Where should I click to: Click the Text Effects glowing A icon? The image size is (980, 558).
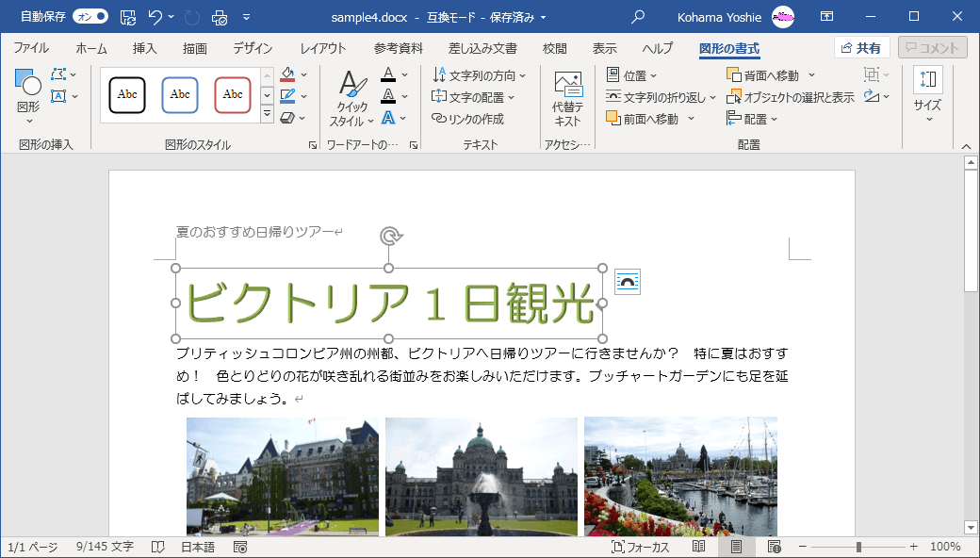(388, 118)
